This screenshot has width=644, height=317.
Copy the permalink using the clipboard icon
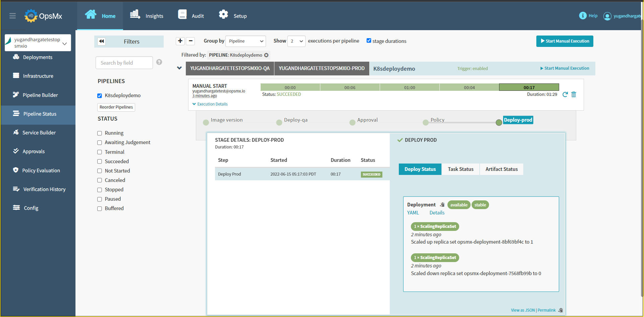[x=560, y=310]
